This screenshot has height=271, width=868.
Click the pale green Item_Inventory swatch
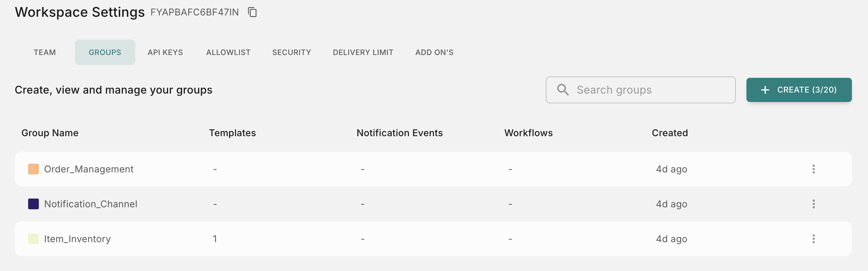(x=33, y=239)
